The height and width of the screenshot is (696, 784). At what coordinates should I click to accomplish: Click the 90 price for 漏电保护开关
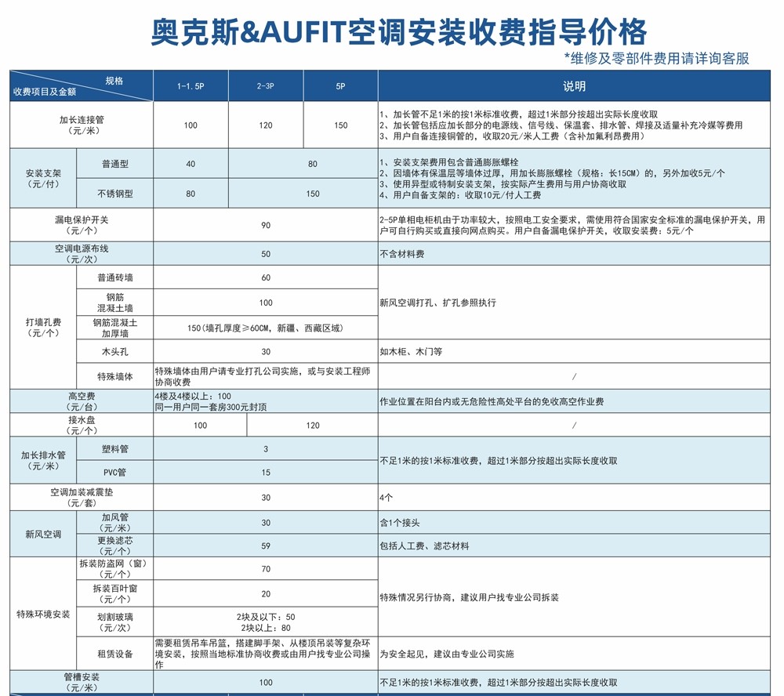pyautogui.click(x=266, y=225)
